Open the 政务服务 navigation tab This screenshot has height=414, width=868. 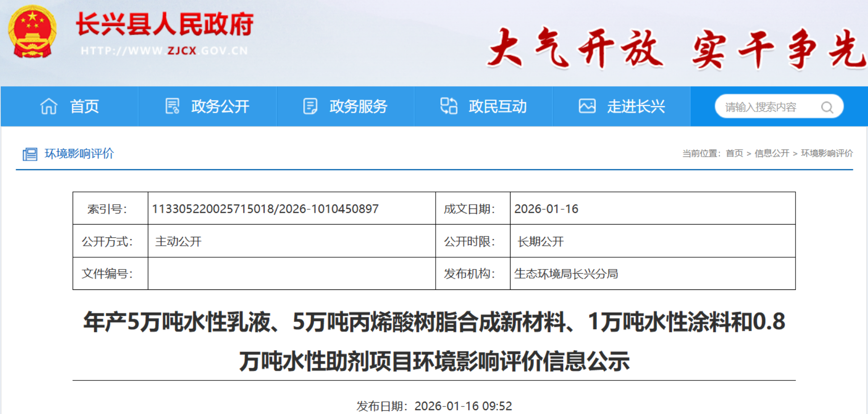point(346,106)
